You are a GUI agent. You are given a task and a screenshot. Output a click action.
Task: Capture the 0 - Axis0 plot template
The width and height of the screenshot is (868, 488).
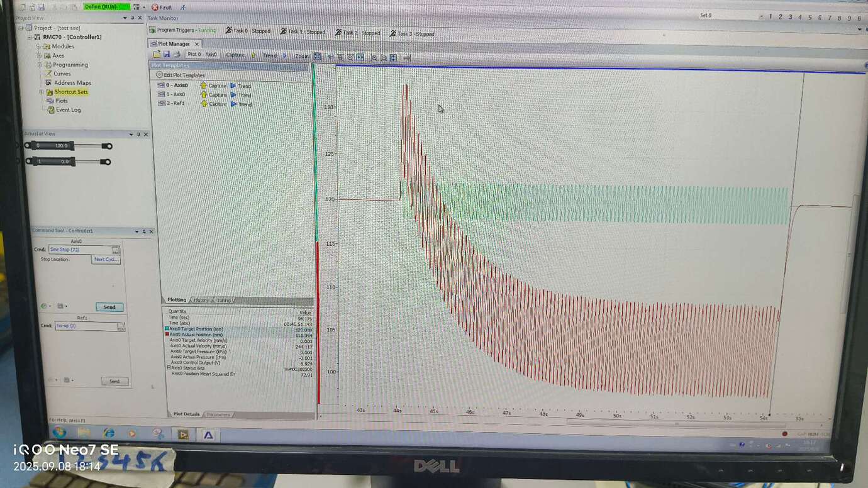pyautogui.click(x=213, y=86)
